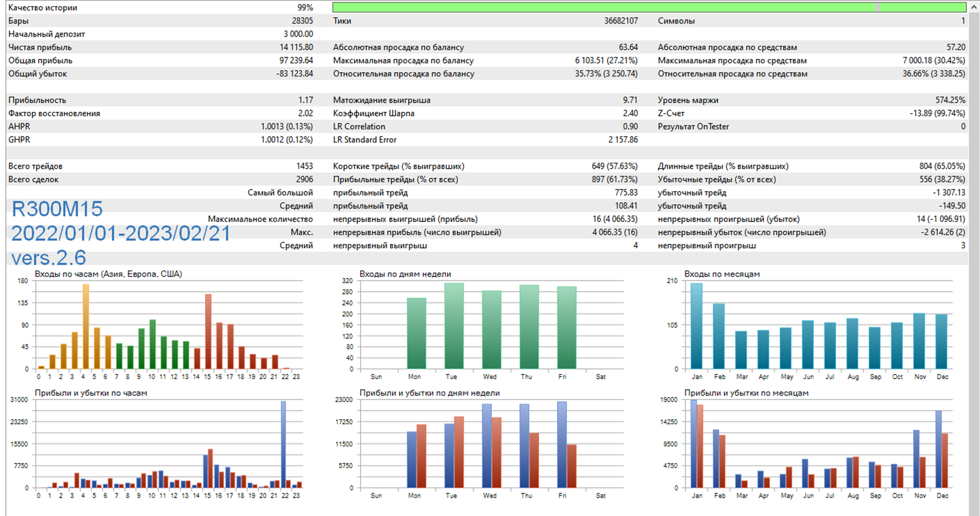This screenshot has width=980, height=516.
Task: Click the gray gap in history quality bar
Action: (878, 7)
